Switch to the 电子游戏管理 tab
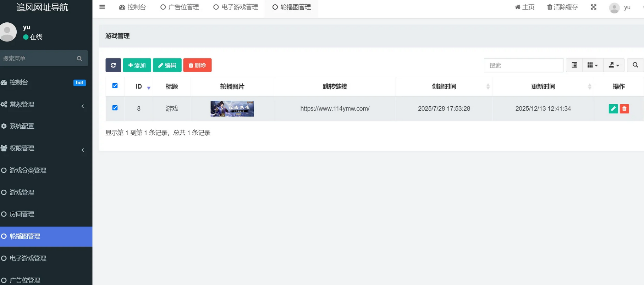Screen dimensions: 644x285 pos(236,7)
